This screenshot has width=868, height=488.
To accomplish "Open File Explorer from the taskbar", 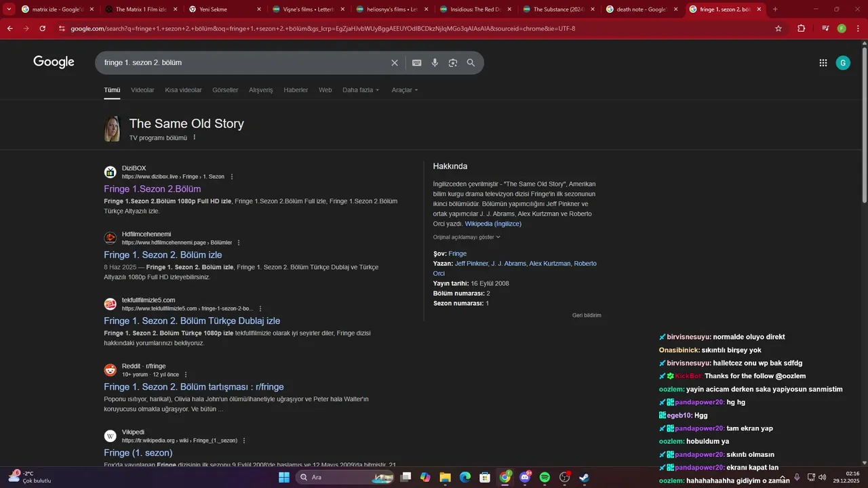I will (x=445, y=477).
